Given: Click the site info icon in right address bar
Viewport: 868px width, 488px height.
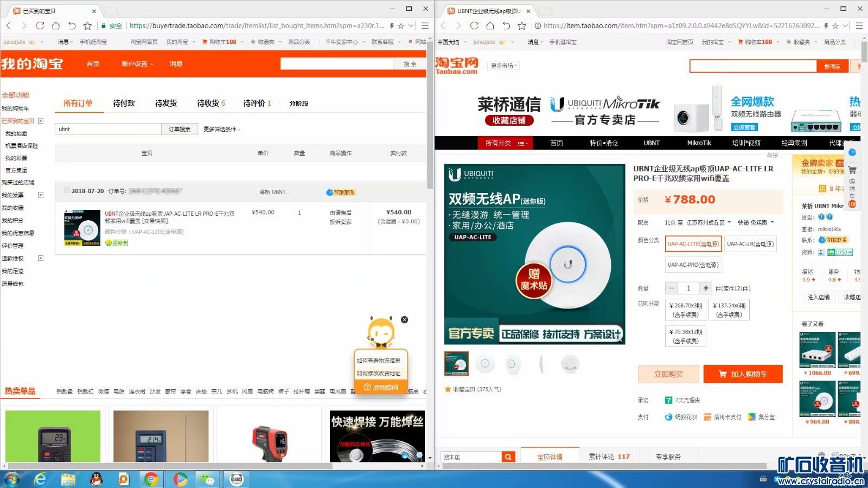Looking at the screenshot, I should 538,25.
